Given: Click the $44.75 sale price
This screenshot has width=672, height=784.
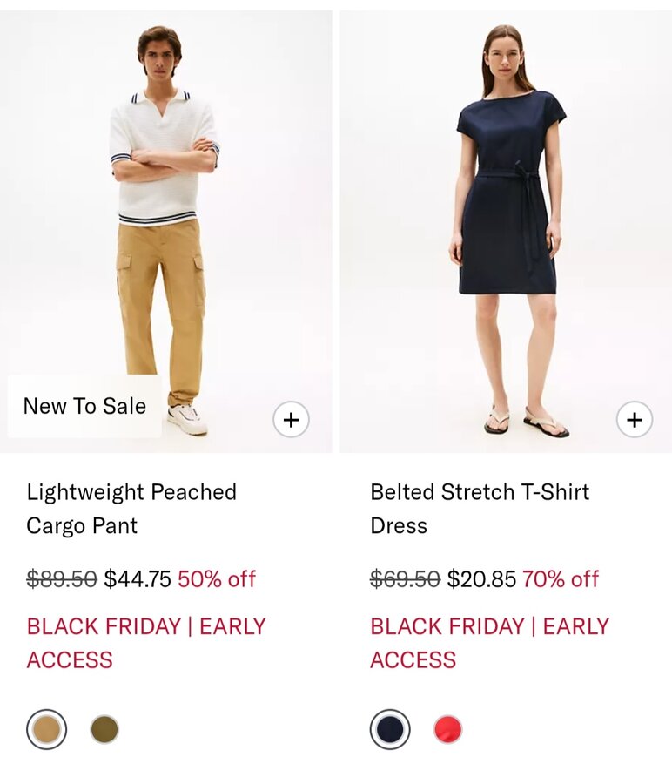Looking at the screenshot, I should (x=138, y=579).
